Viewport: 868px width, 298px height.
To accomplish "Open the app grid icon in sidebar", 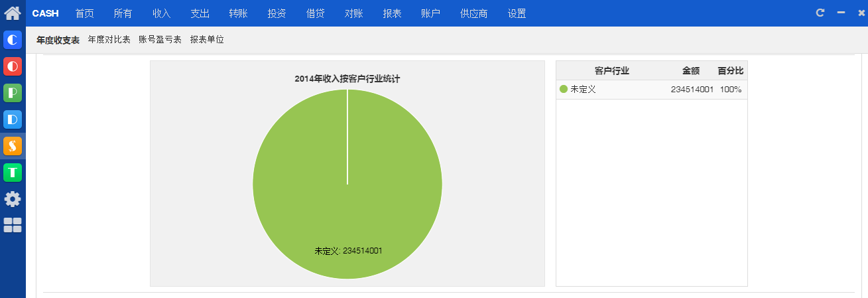I will [x=13, y=225].
